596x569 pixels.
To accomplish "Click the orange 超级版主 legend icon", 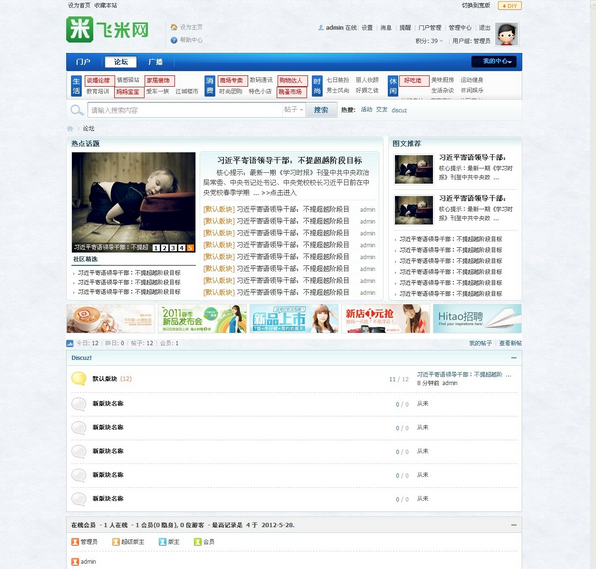I will point(116,542).
